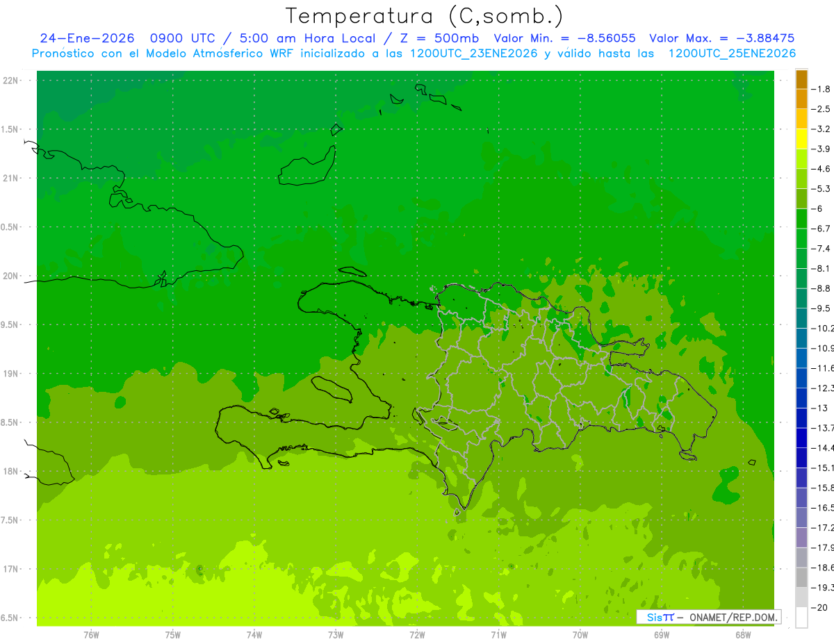Select the "Z = 500mb" level text
834x644 pixels.
(x=439, y=38)
